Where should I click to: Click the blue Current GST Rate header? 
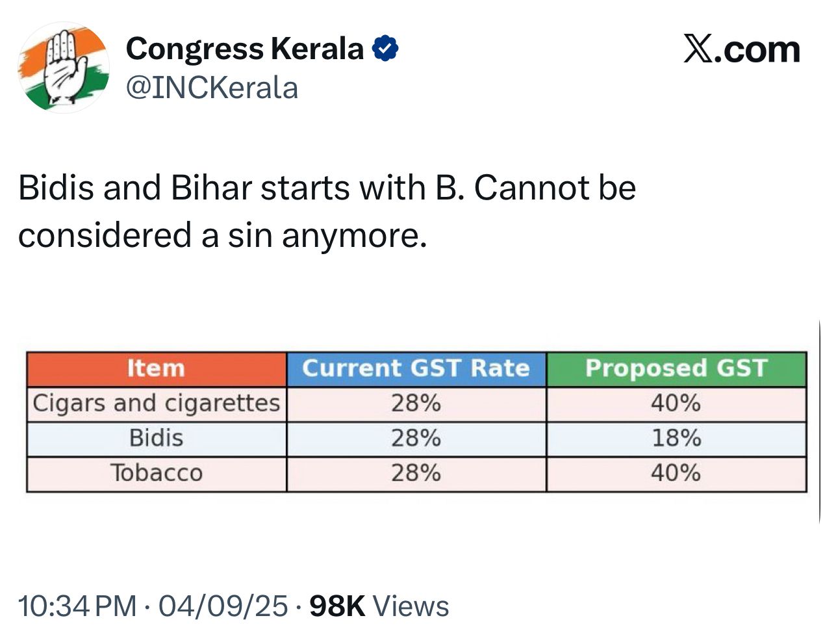pyautogui.click(x=416, y=368)
